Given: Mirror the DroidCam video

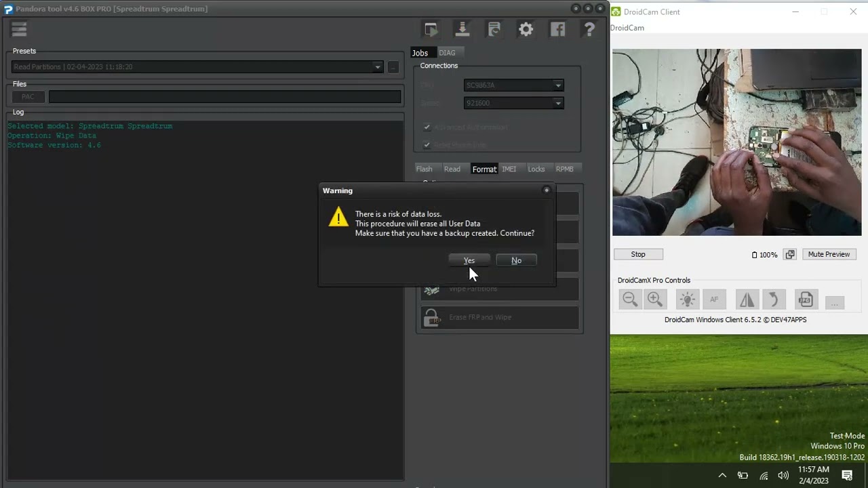Looking at the screenshot, I should 747,300.
